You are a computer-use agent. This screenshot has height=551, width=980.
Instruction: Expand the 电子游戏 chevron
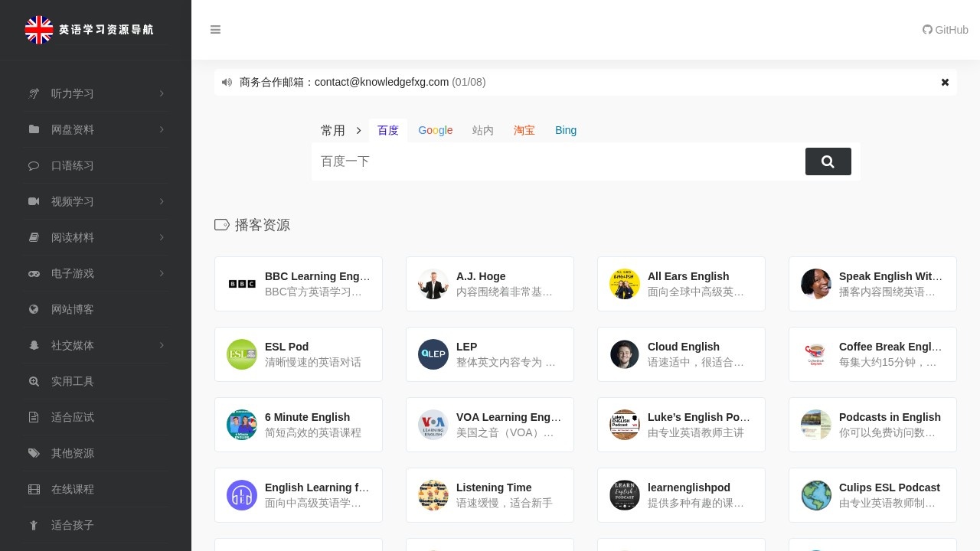click(162, 273)
